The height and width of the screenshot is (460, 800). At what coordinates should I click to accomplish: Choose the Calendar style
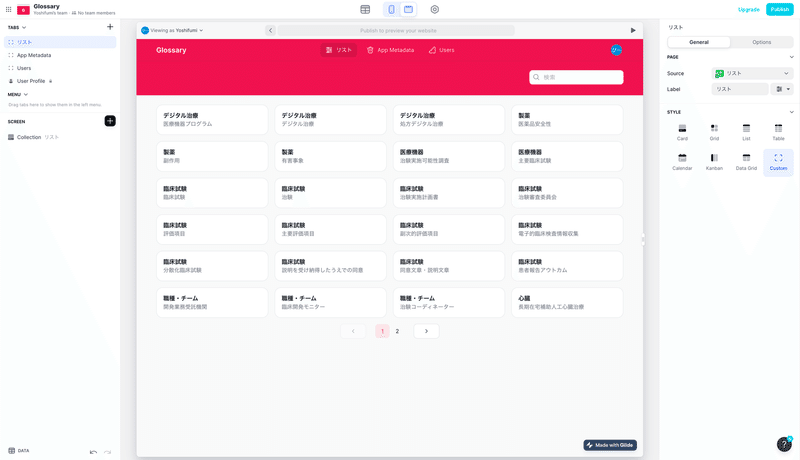tap(682, 162)
